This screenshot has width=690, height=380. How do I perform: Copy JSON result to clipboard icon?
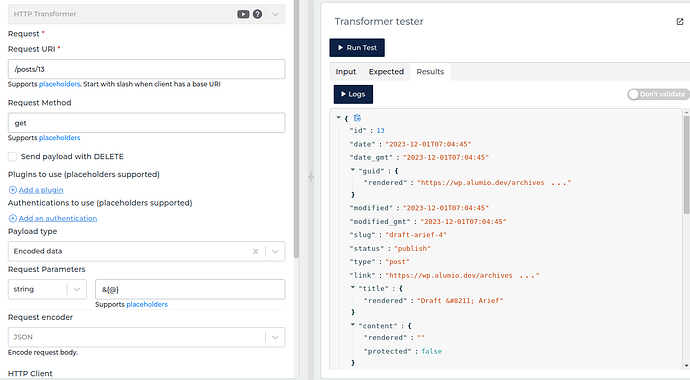click(x=357, y=118)
